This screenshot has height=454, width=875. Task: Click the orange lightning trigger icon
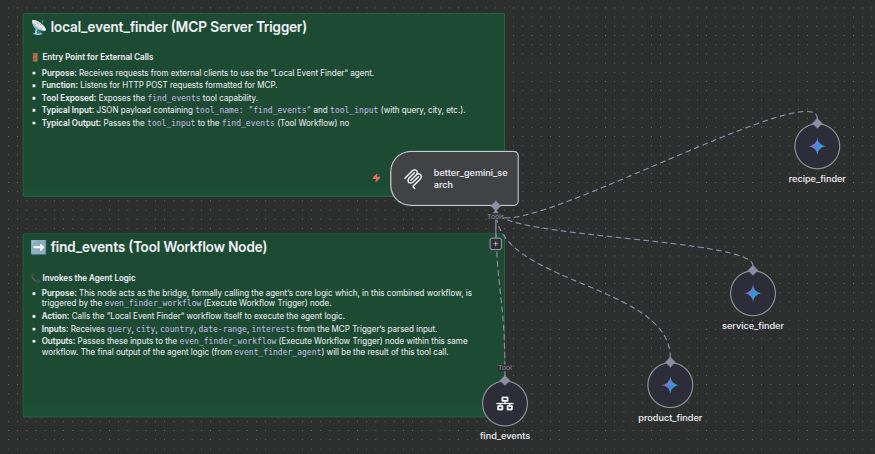[376, 177]
